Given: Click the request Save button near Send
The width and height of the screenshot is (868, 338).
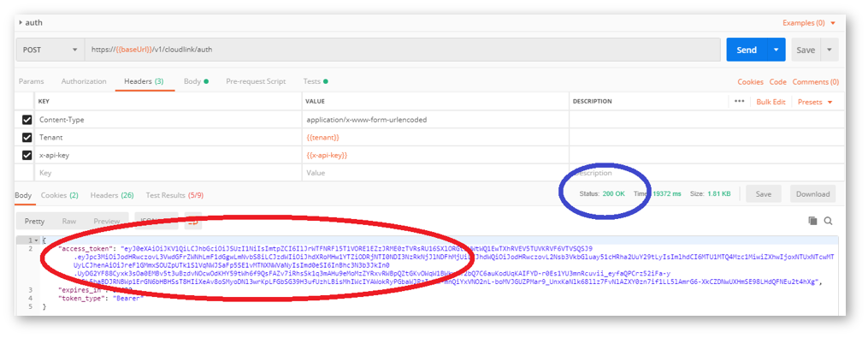Looking at the screenshot, I should pos(806,50).
